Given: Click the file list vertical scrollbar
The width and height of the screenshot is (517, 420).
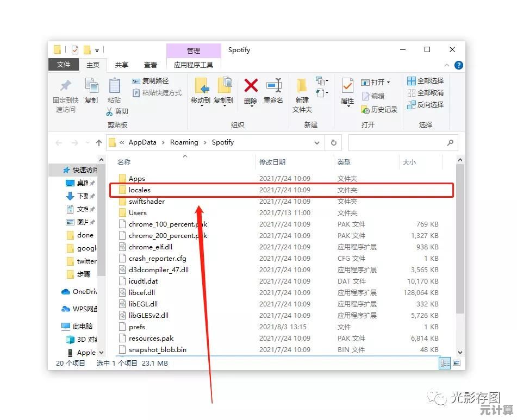Looking at the screenshot, I should (460, 239).
